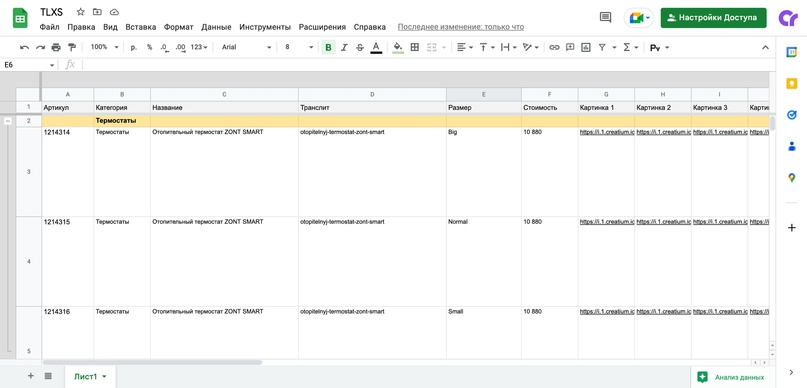Open the borders tool
This screenshot has height=388, width=807.
point(414,47)
